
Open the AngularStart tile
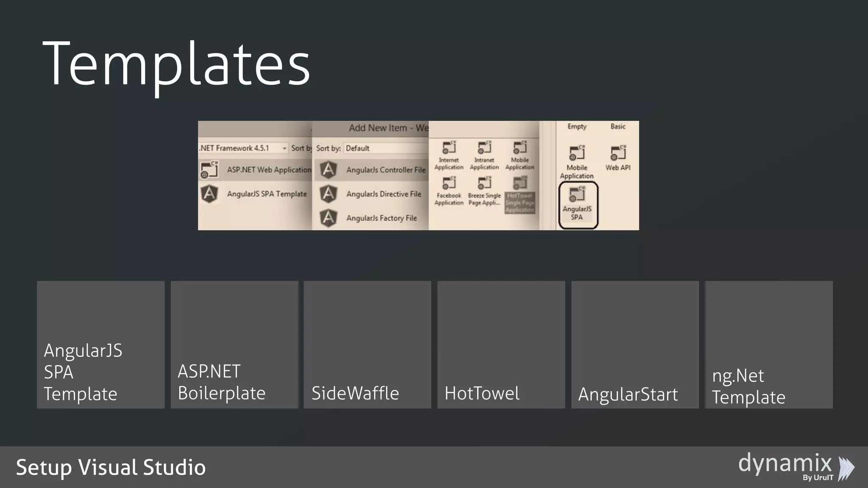(635, 345)
